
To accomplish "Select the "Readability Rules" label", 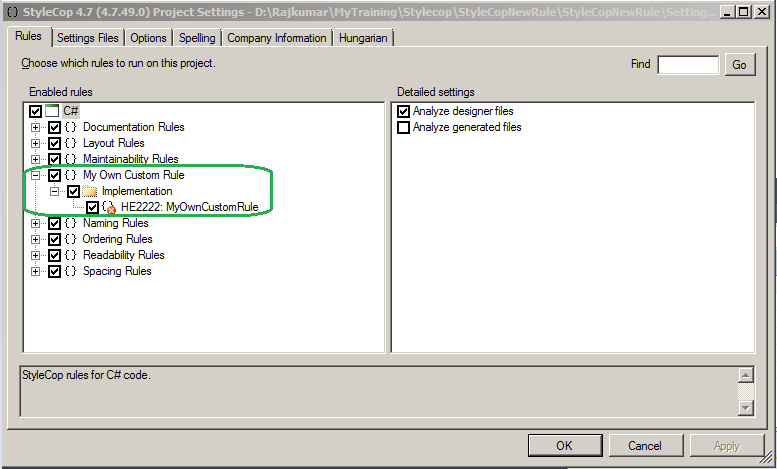I will [x=124, y=255].
